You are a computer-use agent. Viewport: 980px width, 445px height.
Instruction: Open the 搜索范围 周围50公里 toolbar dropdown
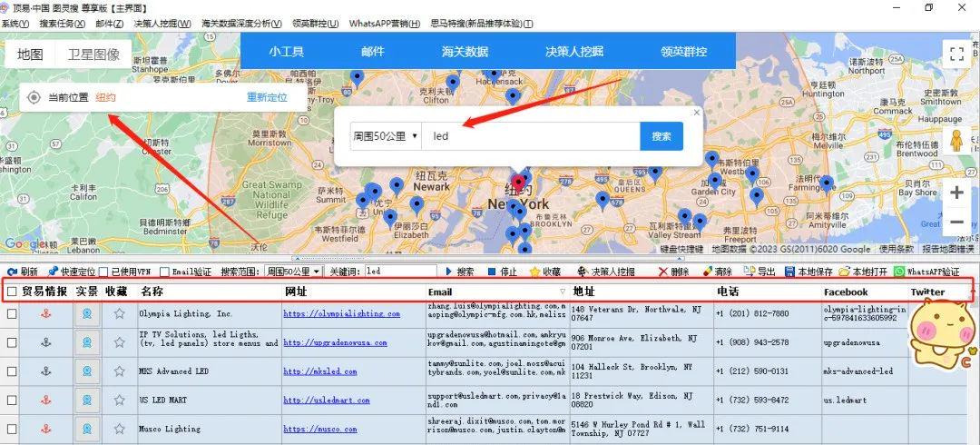click(293, 272)
